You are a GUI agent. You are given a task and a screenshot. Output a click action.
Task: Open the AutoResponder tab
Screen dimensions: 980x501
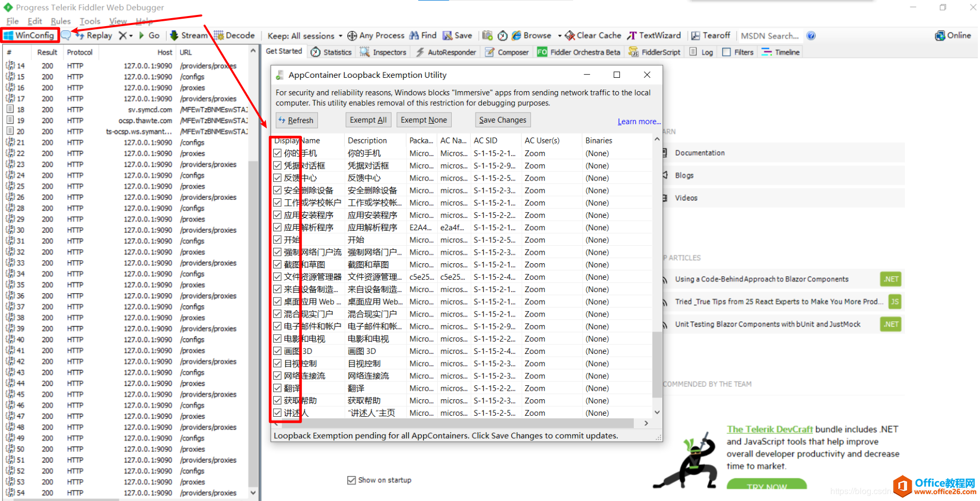click(446, 52)
